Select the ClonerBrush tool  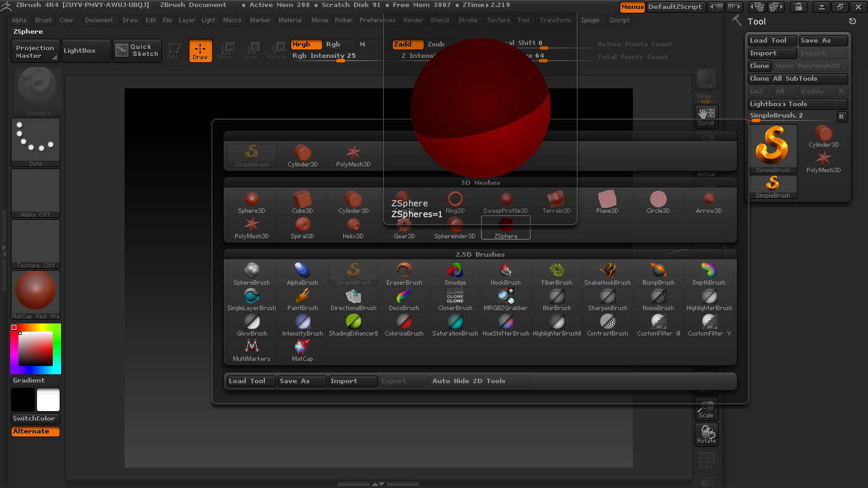point(455,300)
